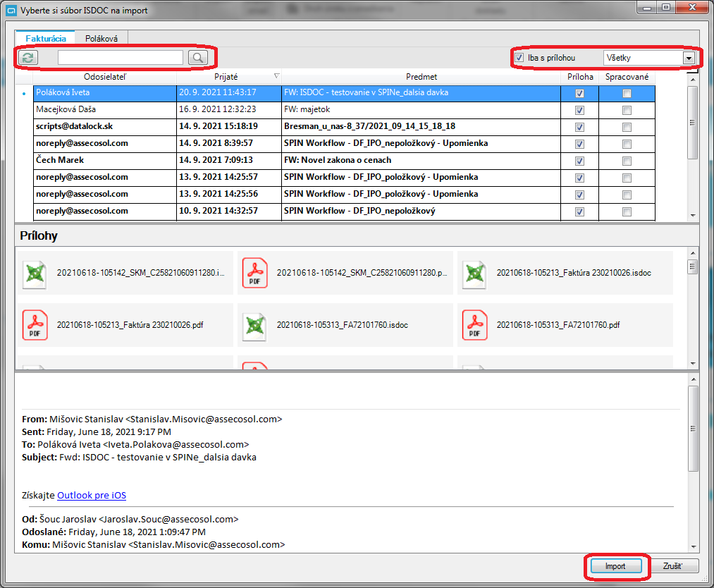Click the magnifying glass search button
This screenshot has width=714, height=588.
pyautogui.click(x=198, y=58)
